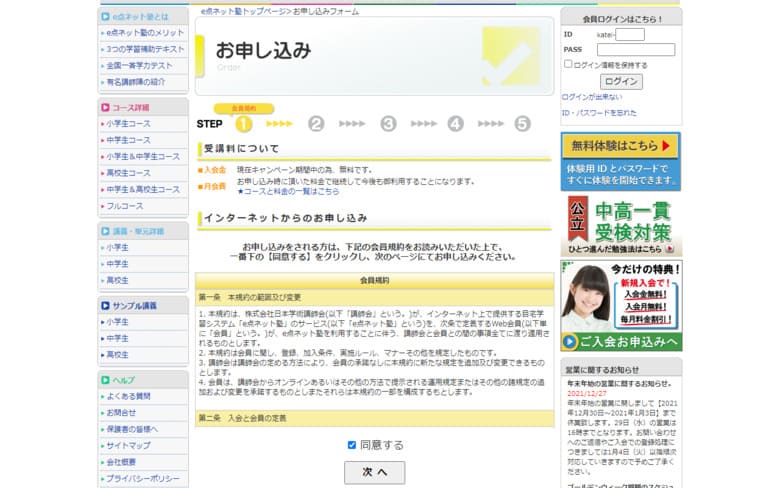Image resolution: width=780 pixels, height=488 pixels.
Task: Open 中学生コース link
Action: pyautogui.click(x=128, y=140)
